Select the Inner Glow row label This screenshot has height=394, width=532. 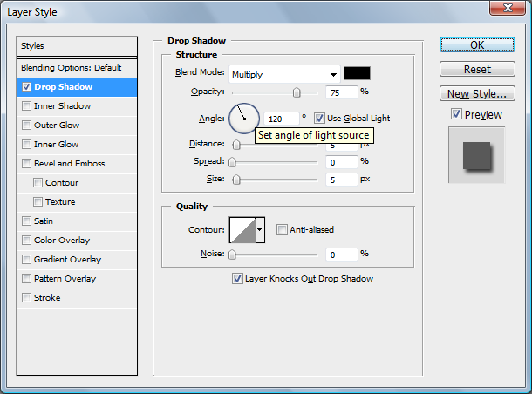pos(57,144)
